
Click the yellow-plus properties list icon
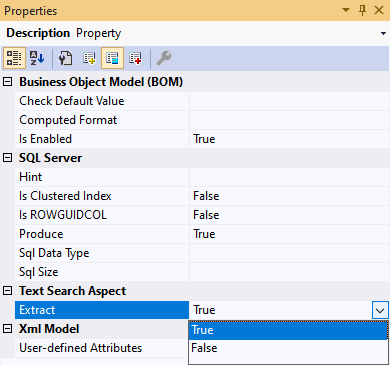89,58
